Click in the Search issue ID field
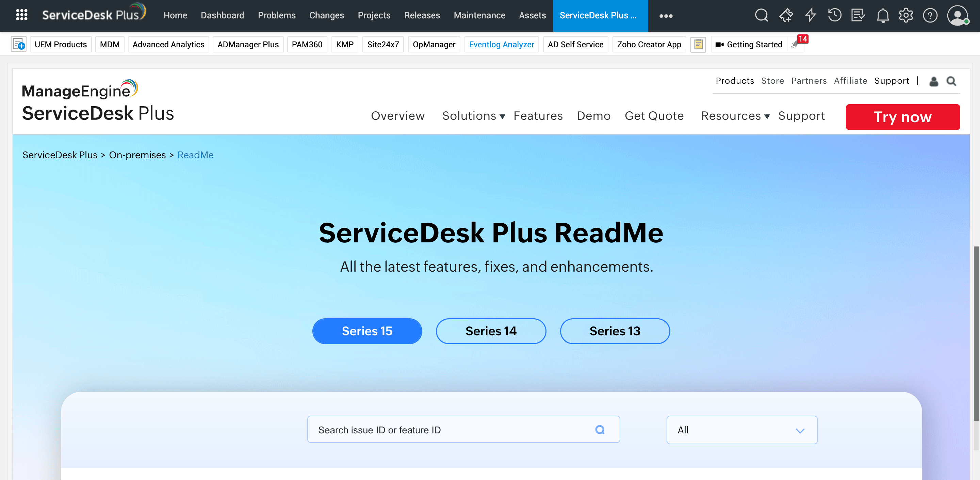The height and width of the screenshot is (480, 980). pyautogui.click(x=463, y=429)
